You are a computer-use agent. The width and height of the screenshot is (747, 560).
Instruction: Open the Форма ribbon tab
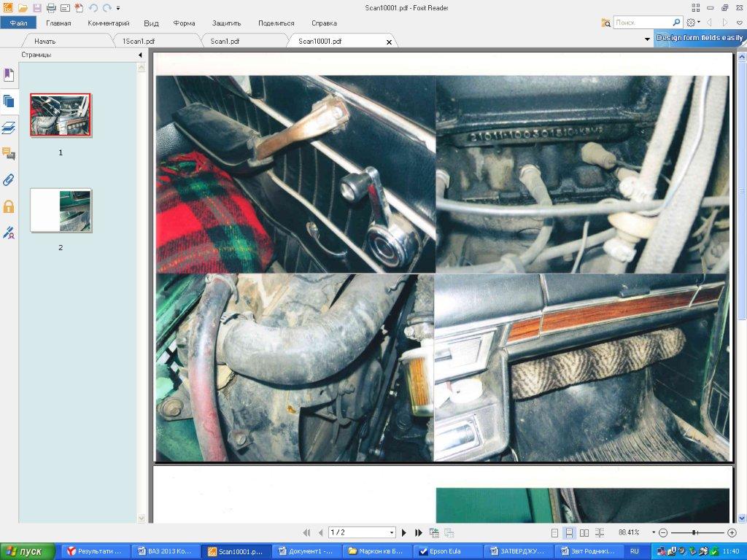point(184,23)
